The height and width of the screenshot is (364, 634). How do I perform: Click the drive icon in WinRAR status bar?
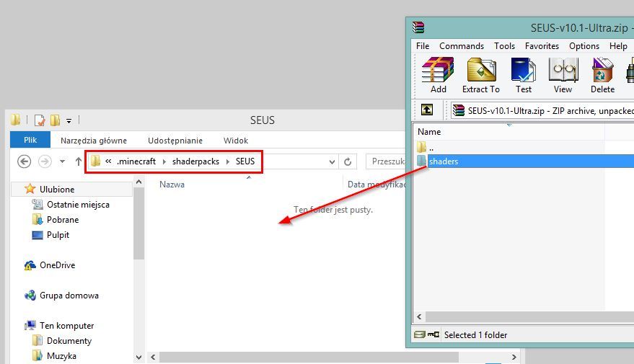pyautogui.click(x=420, y=334)
